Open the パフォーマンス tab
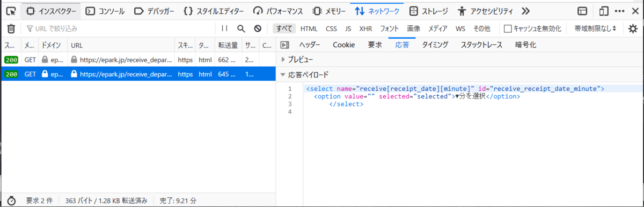This screenshot has height=207, width=644. 278,11
